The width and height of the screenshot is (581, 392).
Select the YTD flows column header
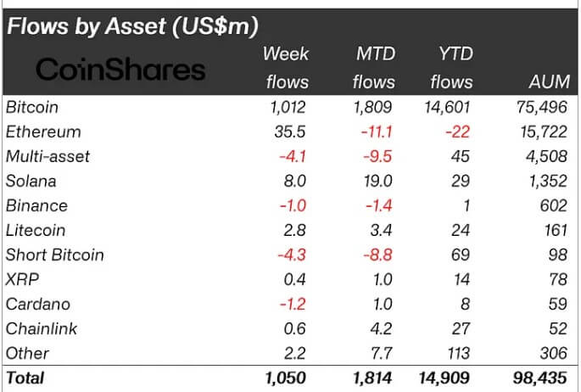[452, 68]
